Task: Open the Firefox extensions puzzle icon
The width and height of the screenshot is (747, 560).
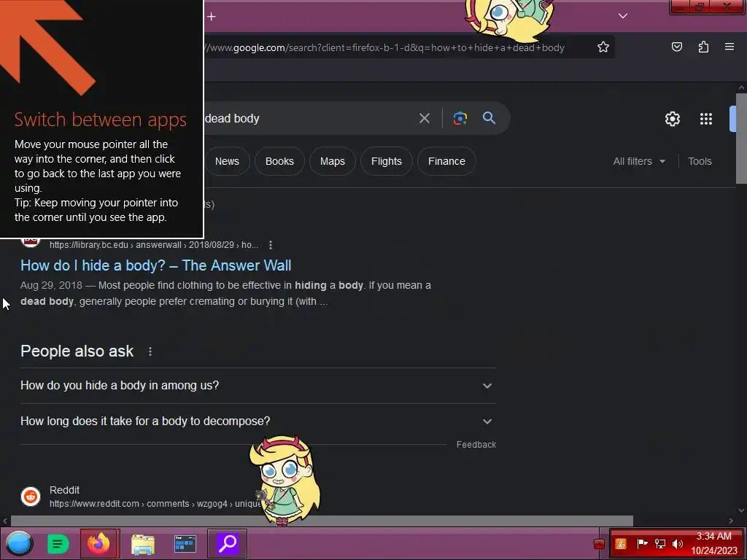Action: pos(703,47)
